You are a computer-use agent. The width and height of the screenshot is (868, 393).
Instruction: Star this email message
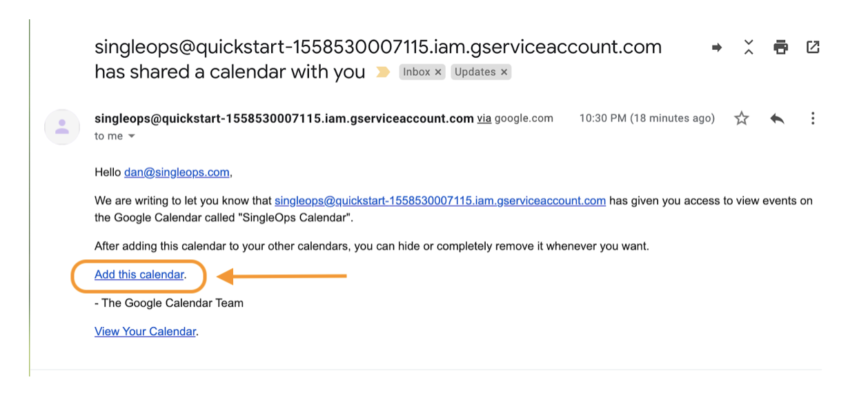[x=742, y=119]
